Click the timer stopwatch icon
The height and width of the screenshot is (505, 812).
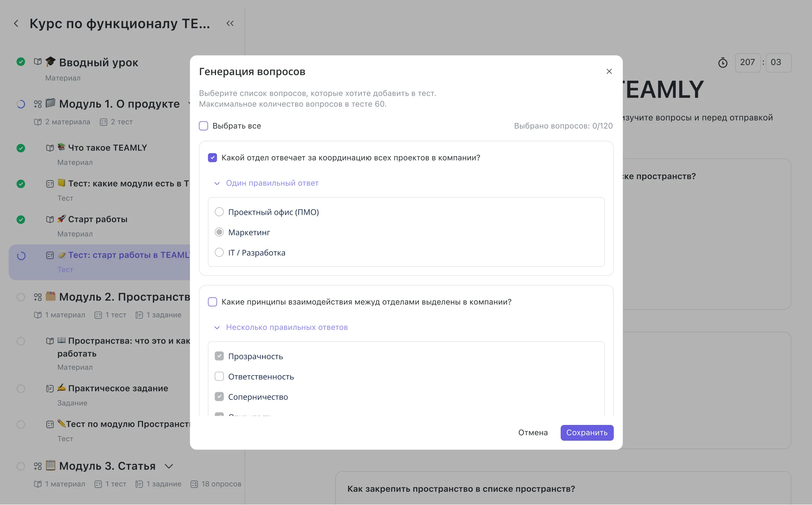click(723, 63)
